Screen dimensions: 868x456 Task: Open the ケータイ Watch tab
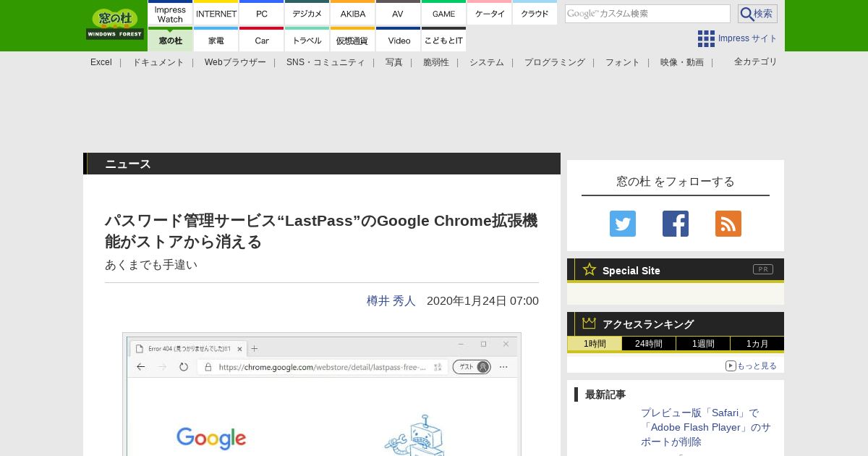click(x=489, y=14)
